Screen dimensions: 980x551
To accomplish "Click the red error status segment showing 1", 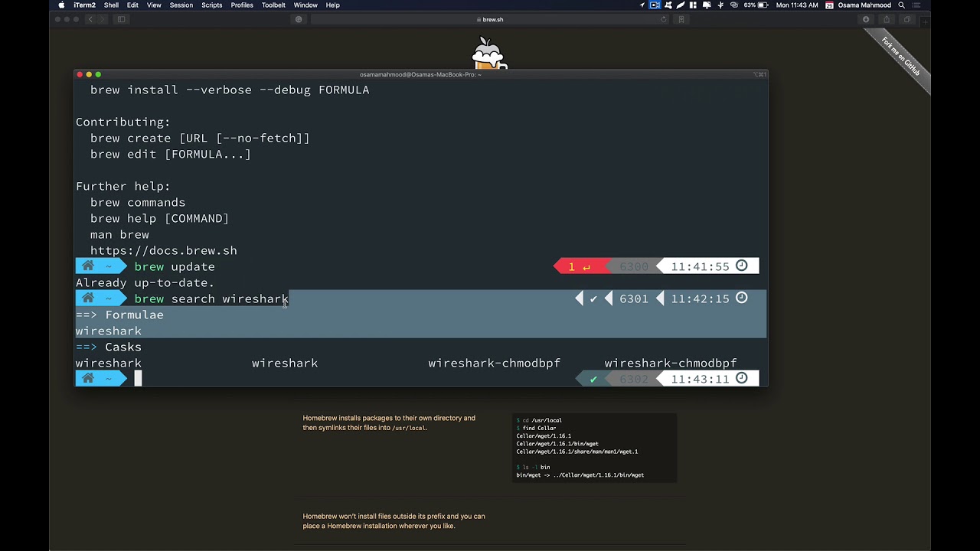I will click(x=580, y=266).
